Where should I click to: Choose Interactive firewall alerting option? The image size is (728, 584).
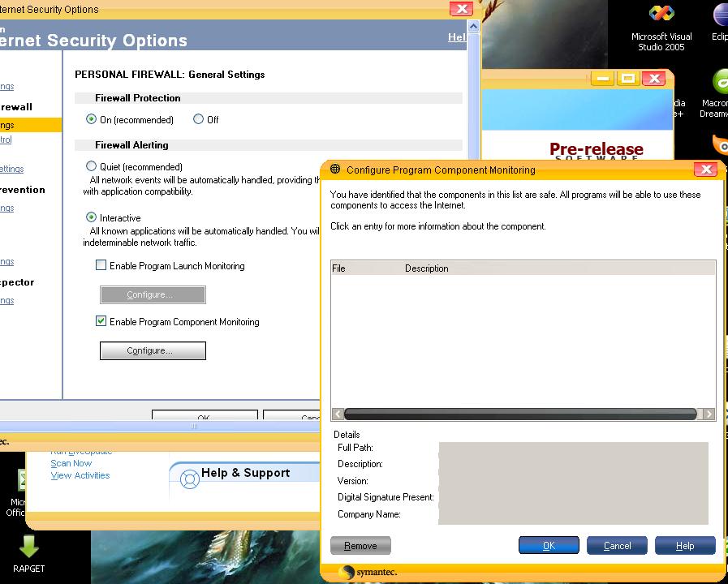click(x=91, y=217)
